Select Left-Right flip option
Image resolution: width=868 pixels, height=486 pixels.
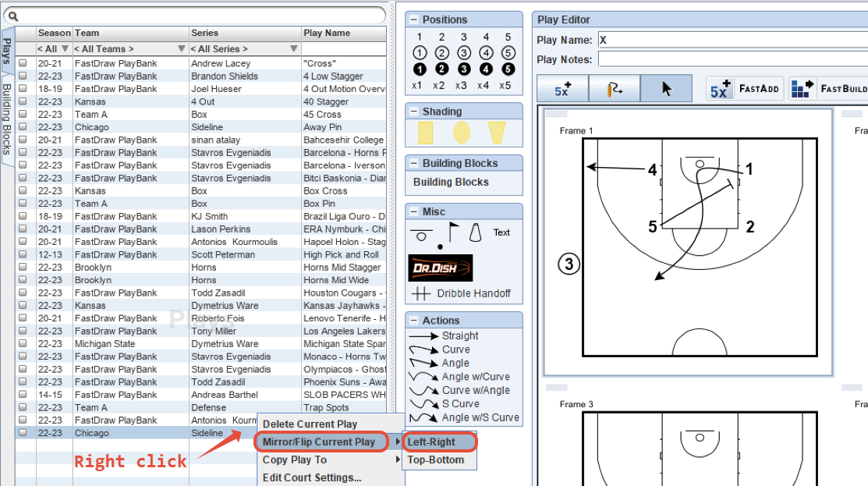[439, 442]
